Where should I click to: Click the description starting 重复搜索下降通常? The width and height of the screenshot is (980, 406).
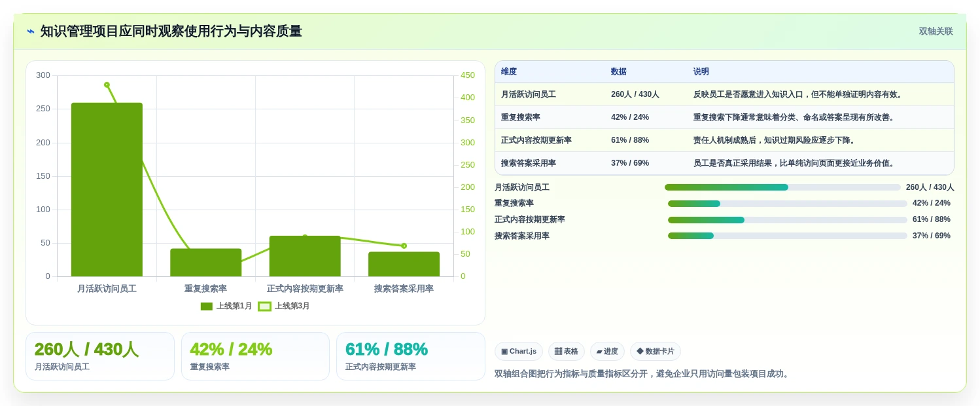pos(795,117)
